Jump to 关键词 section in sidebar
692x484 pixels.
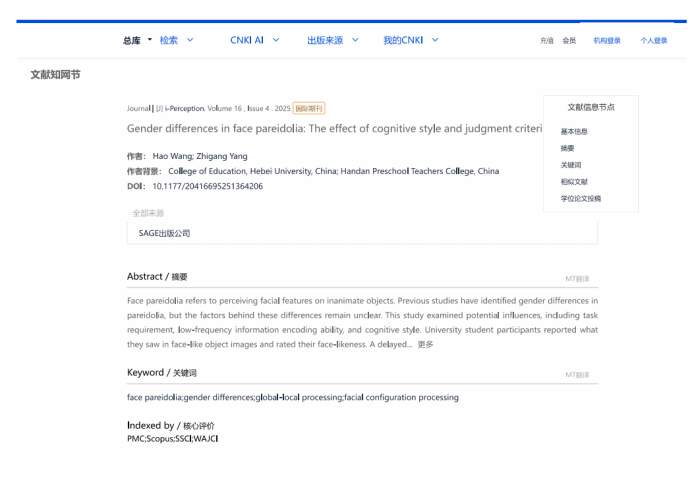click(571, 165)
